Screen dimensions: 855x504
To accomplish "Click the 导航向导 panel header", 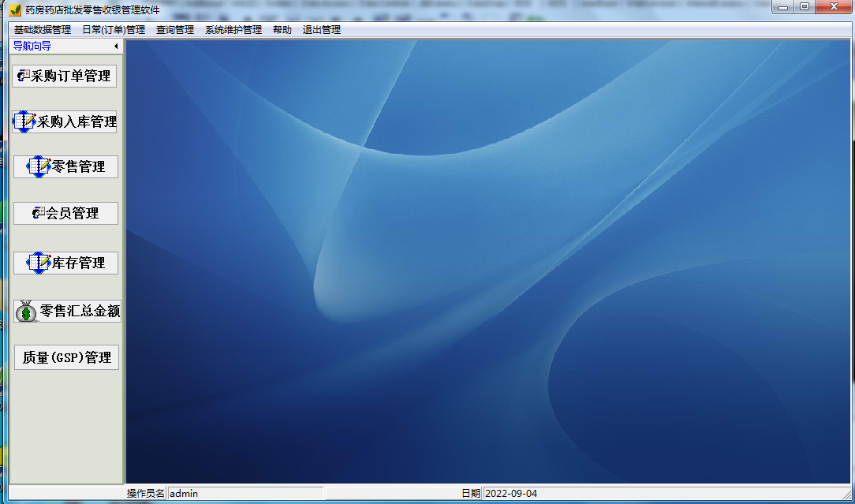I will tap(32, 46).
